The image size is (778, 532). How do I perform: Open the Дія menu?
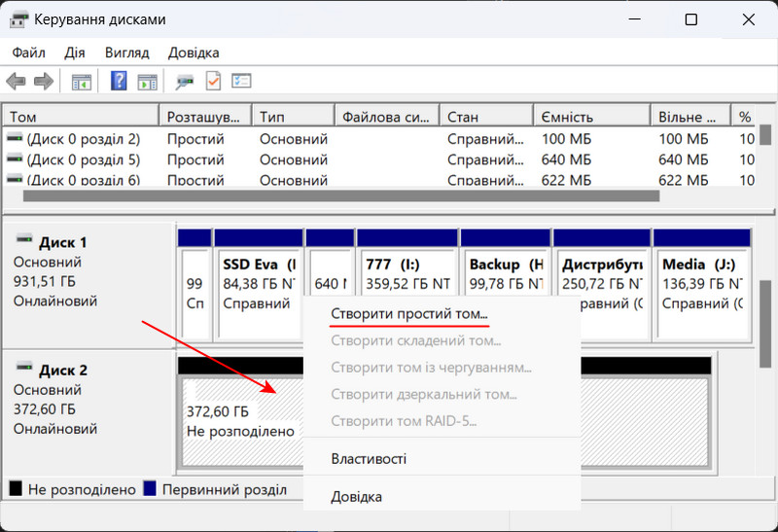(x=75, y=53)
